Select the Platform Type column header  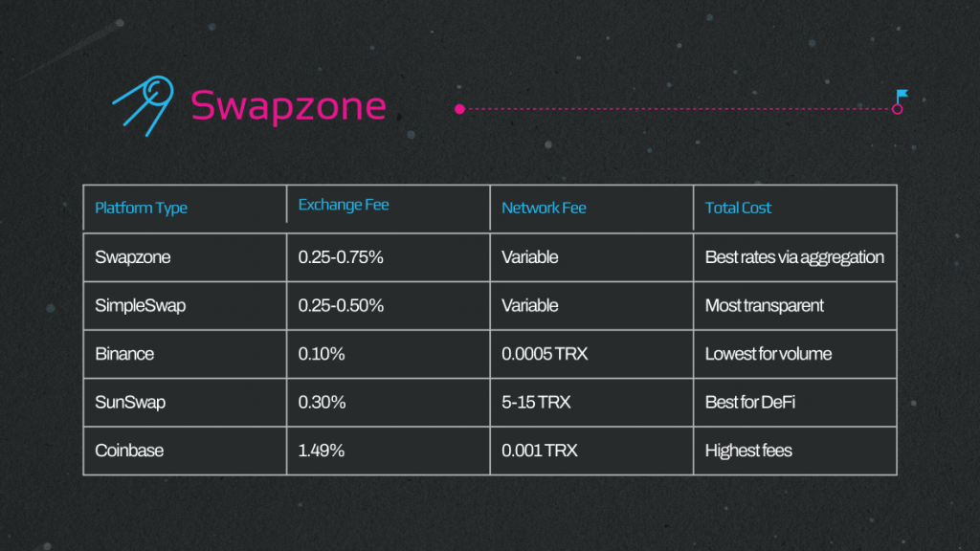tap(185, 208)
